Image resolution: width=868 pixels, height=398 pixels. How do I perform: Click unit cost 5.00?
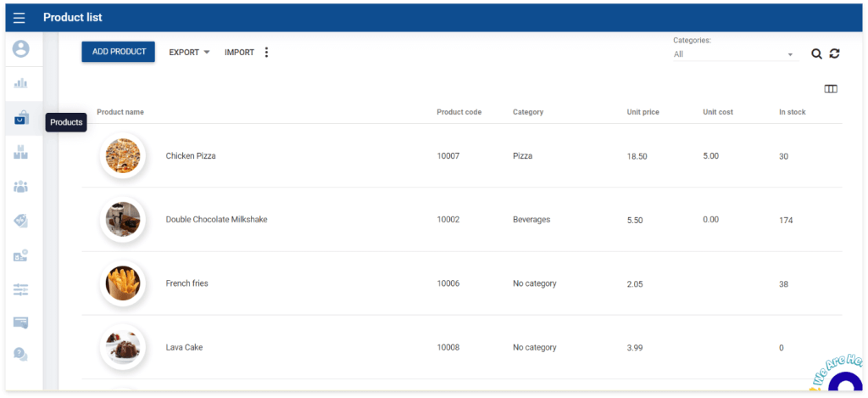click(711, 156)
